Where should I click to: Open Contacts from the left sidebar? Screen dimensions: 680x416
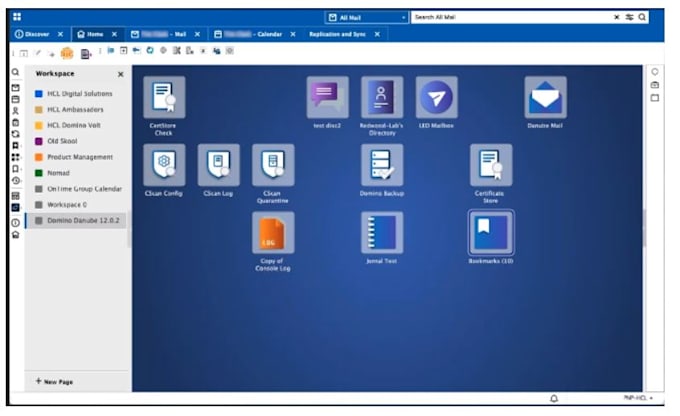click(16, 111)
